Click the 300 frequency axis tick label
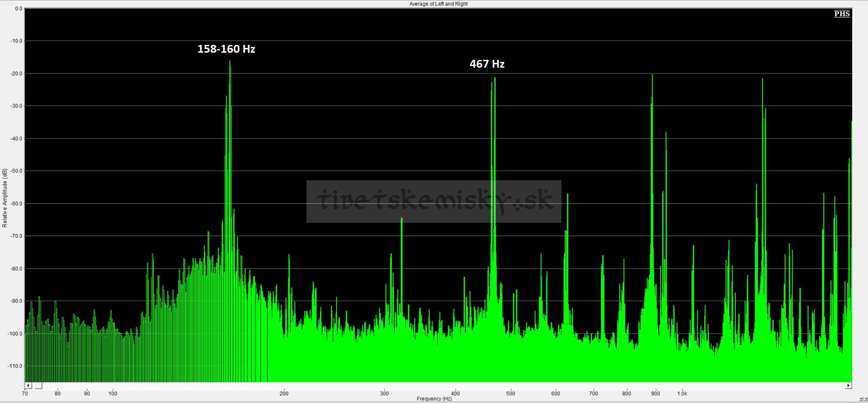Viewport: 868px width, 403px height. pyautogui.click(x=384, y=393)
